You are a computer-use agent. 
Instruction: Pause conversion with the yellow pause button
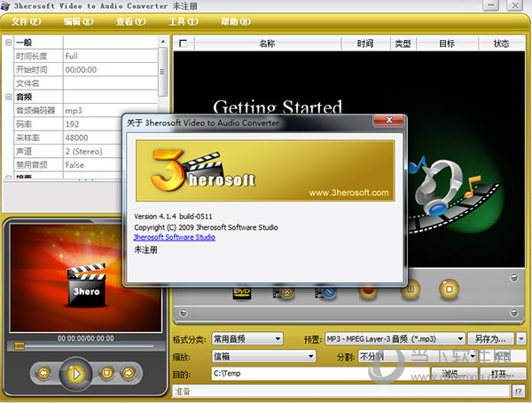click(x=411, y=290)
